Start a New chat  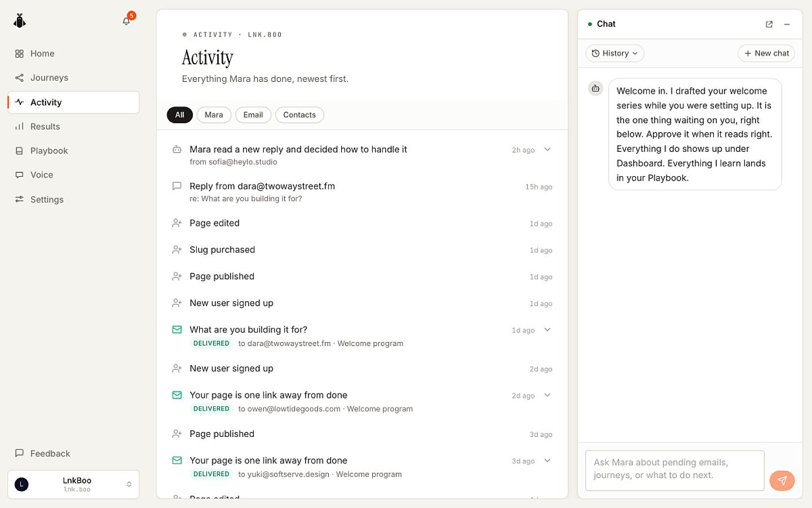click(766, 53)
